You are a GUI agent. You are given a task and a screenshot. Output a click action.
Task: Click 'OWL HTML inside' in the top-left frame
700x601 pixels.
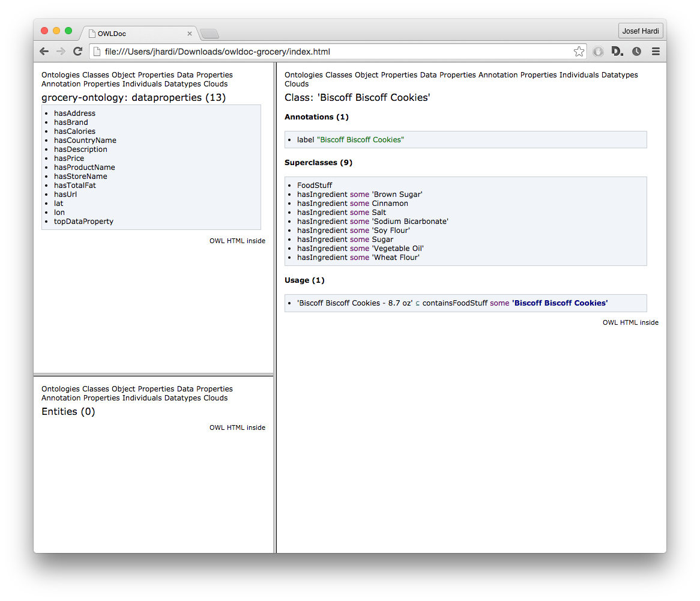coord(237,241)
